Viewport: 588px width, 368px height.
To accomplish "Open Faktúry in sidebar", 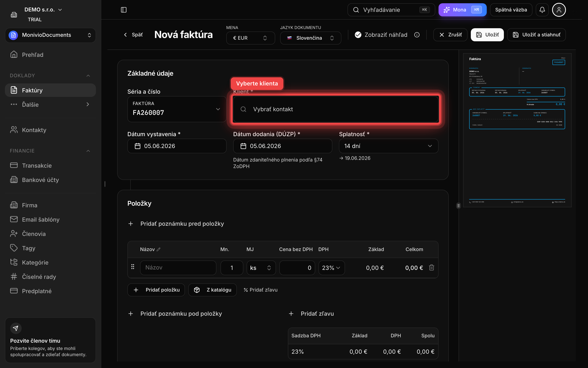I will coord(50,90).
